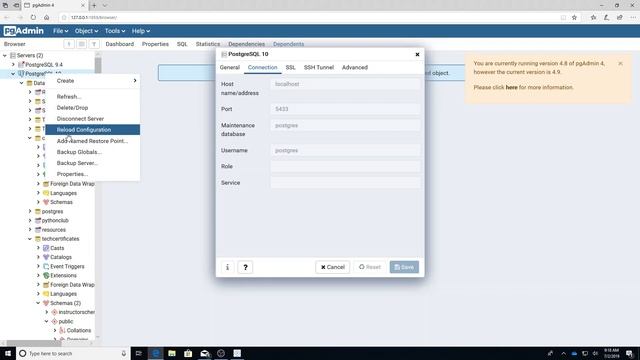Click the Catalogs icon under techcertificates
640x360 pixels.
(x=46, y=257)
